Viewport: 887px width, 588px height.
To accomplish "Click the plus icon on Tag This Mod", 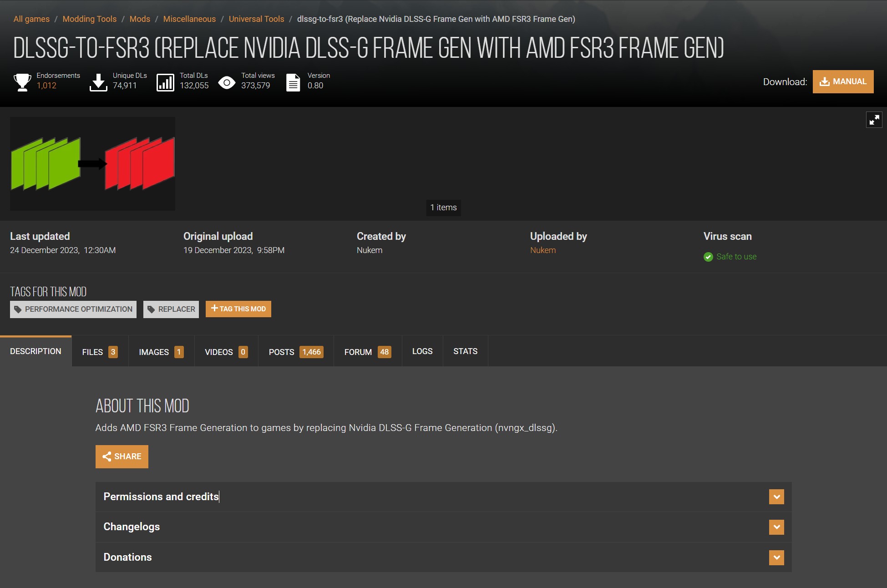I will 214,309.
